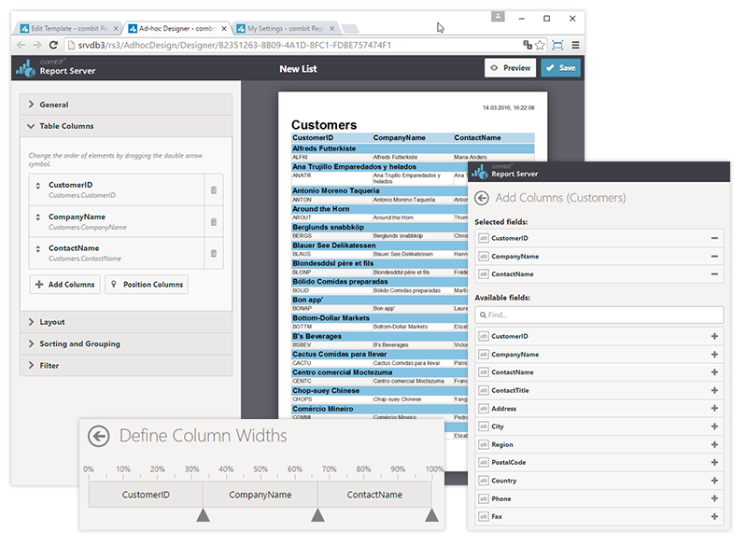Add the Region field with plus icon

714,445
